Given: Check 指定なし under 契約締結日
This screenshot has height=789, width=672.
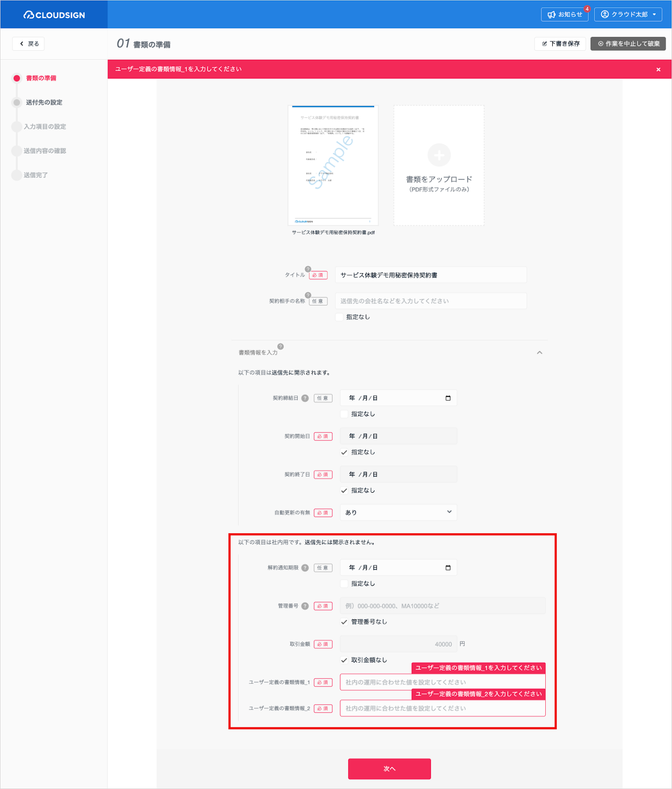Looking at the screenshot, I should tap(344, 414).
